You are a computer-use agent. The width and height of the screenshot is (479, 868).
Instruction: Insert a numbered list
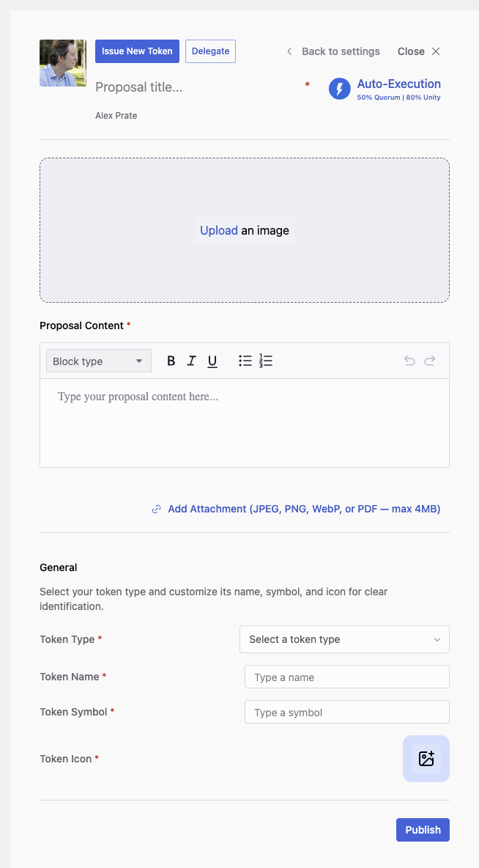tap(266, 361)
